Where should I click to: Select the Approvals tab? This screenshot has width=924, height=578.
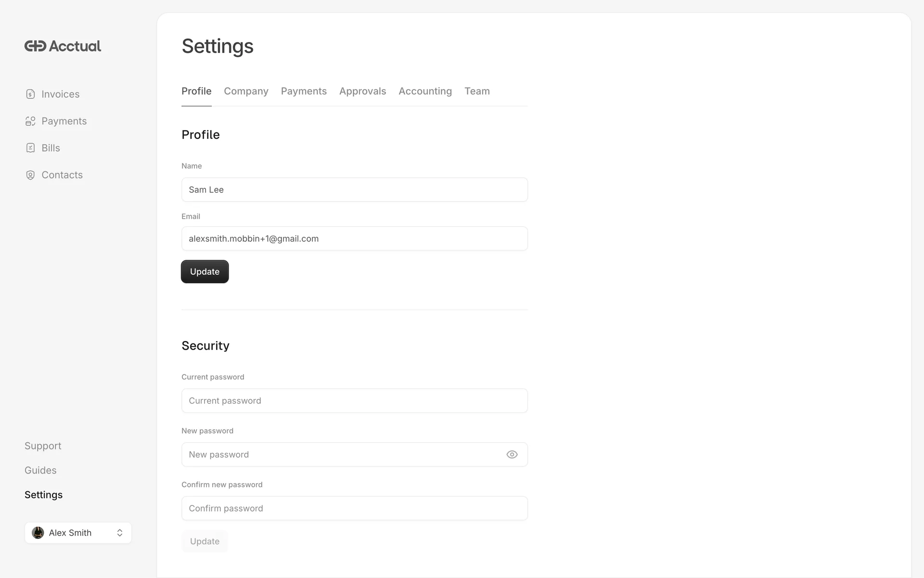(x=362, y=91)
